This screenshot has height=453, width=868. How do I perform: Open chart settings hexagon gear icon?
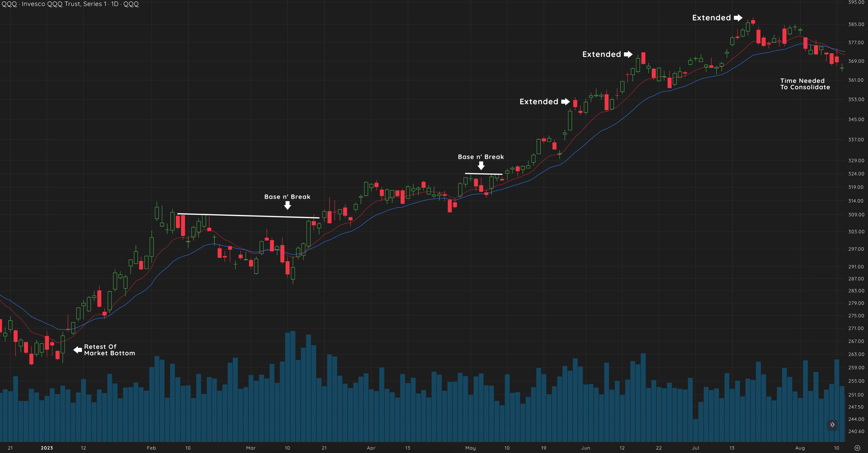click(x=857, y=448)
